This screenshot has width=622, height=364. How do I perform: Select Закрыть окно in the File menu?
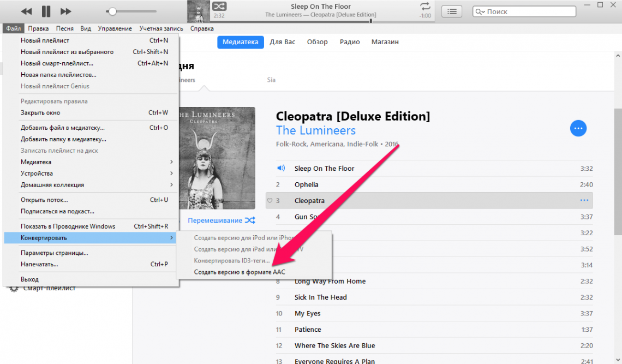pyautogui.click(x=91, y=113)
